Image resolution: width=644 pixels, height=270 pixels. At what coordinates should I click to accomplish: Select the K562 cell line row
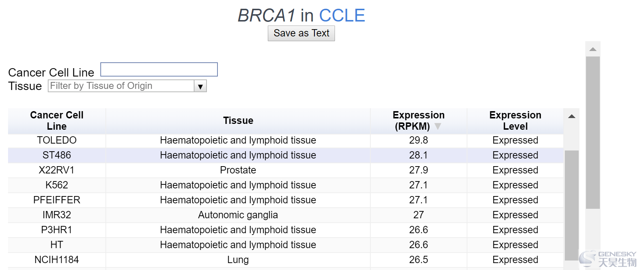(x=286, y=185)
